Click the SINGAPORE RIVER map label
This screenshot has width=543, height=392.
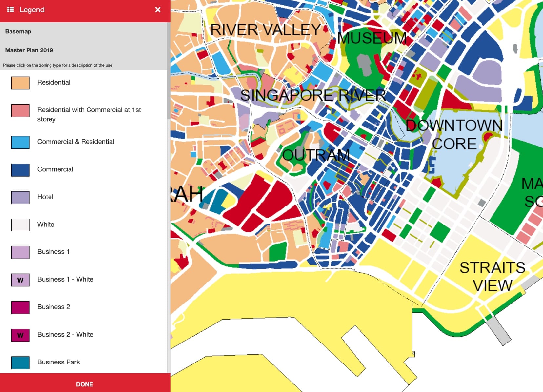313,95
